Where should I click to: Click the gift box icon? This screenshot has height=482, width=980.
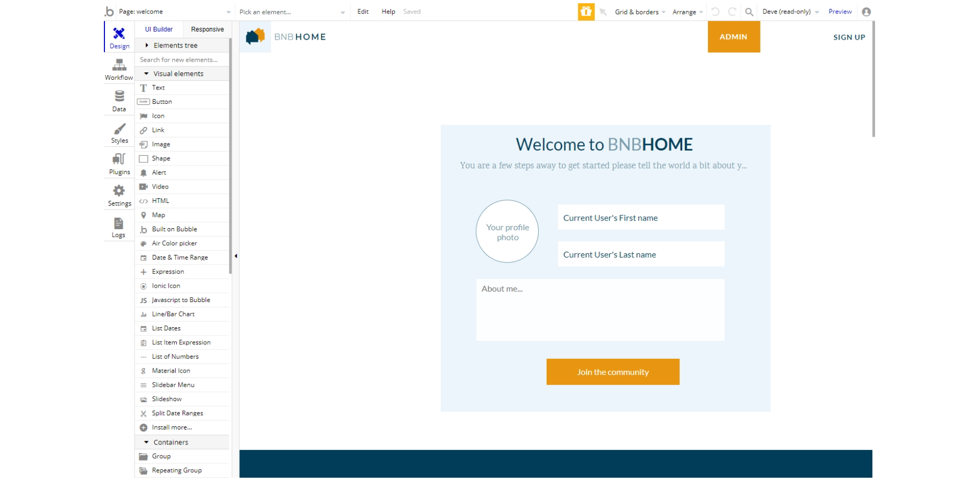[586, 11]
